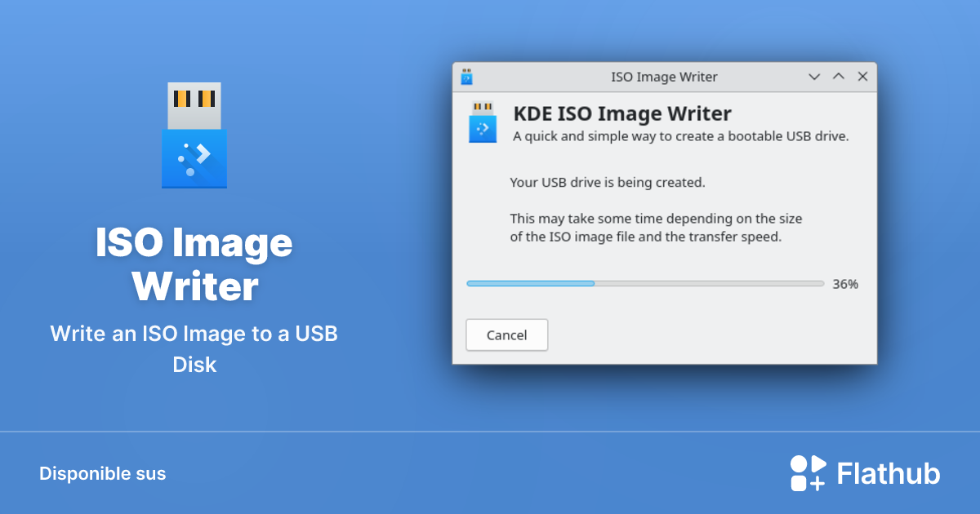Screen dimensions: 980x514
Task: Select the ISO Image Writer window title
Action: (664, 76)
